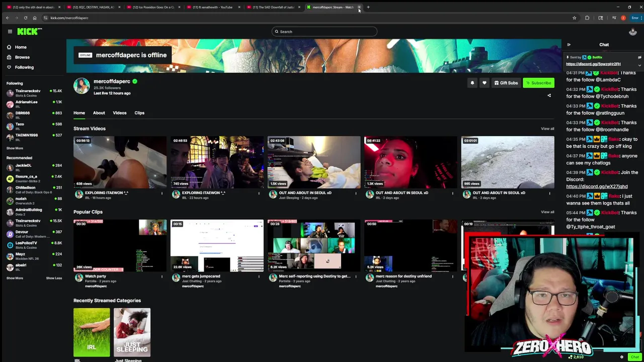
Task: Switch to the Clips tab
Action: [139, 113]
